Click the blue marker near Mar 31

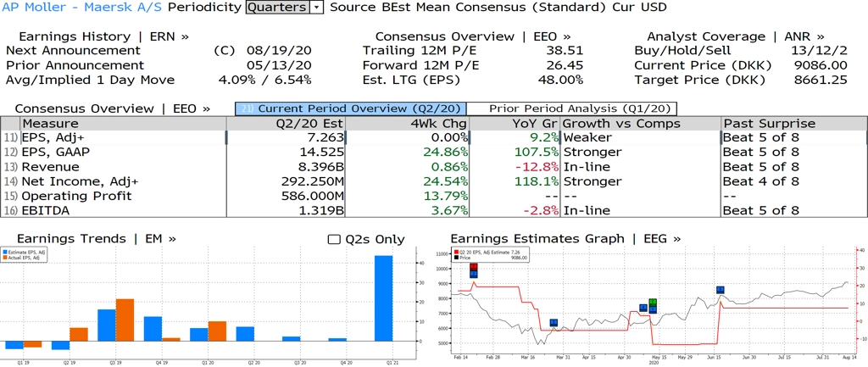[x=554, y=323]
